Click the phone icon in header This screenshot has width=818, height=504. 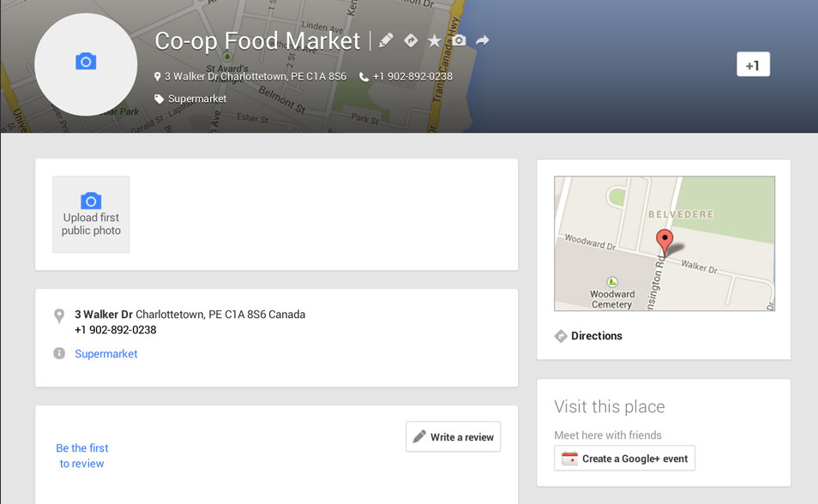pyautogui.click(x=364, y=77)
